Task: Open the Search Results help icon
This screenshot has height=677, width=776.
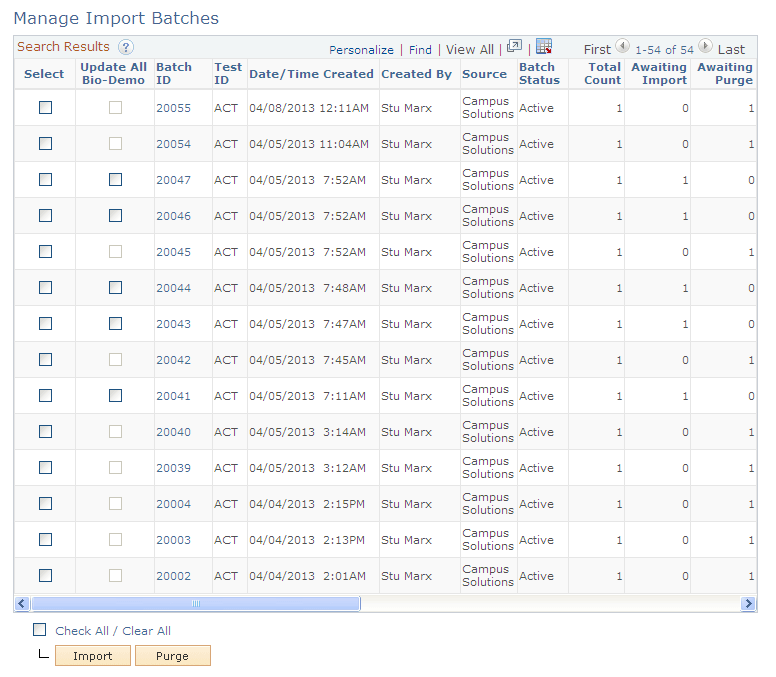Action: pos(126,48)
